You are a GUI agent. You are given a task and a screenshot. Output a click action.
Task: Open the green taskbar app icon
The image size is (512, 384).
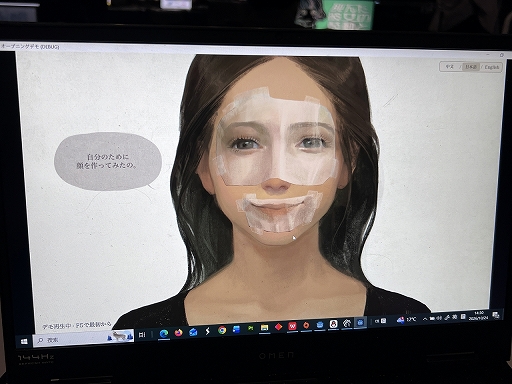tap(250, 329)
